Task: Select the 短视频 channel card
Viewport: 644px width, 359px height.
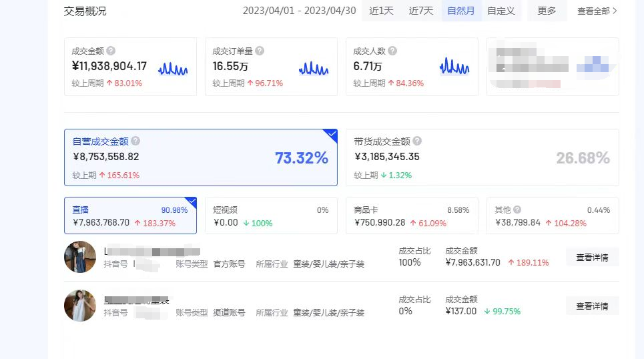Action: (271, 216)
